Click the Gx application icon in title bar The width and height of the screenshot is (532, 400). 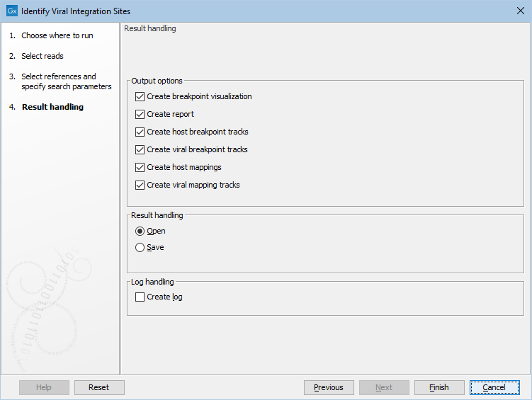(11, 11)
